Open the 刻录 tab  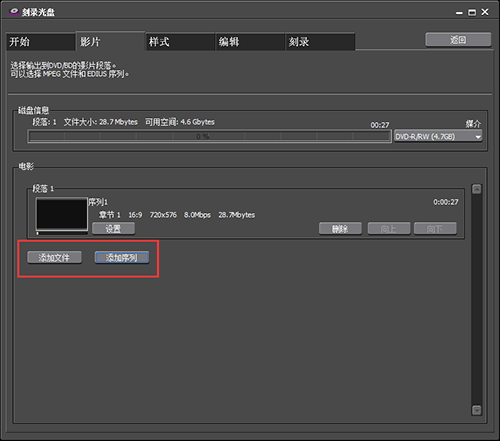(320, 42)
